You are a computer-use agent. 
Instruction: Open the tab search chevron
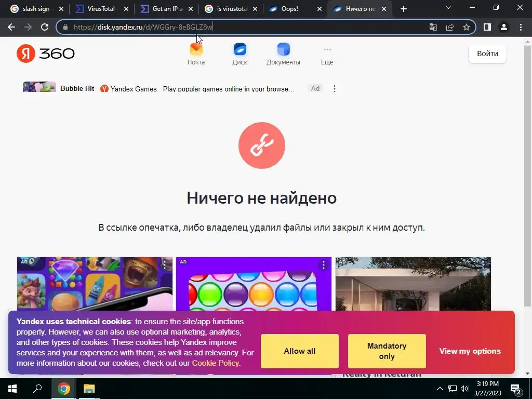(x=448, y=7)
